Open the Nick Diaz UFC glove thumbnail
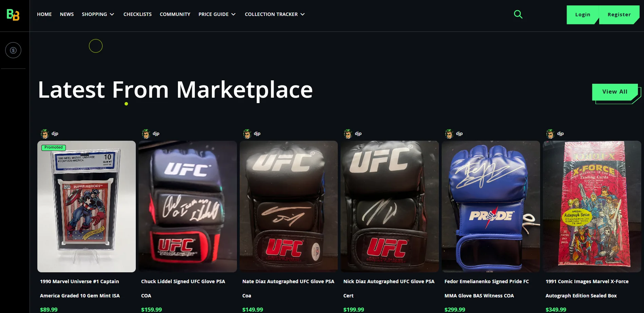 (x=390, y=206)
